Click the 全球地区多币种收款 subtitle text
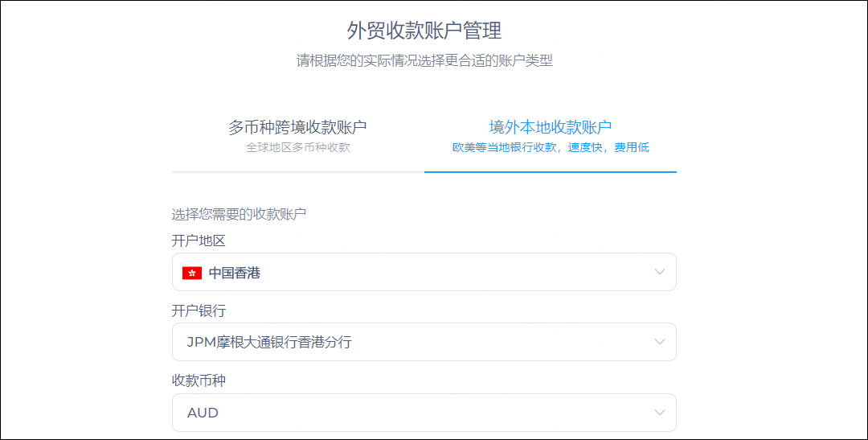This screenshot has height=440, width=868. click(298, 147)
